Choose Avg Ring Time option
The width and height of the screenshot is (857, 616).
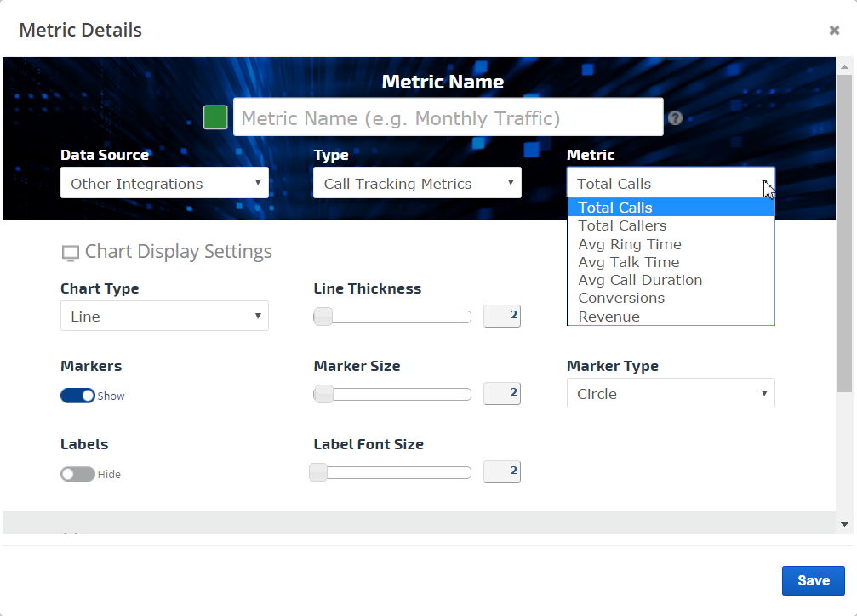(671, 244)
